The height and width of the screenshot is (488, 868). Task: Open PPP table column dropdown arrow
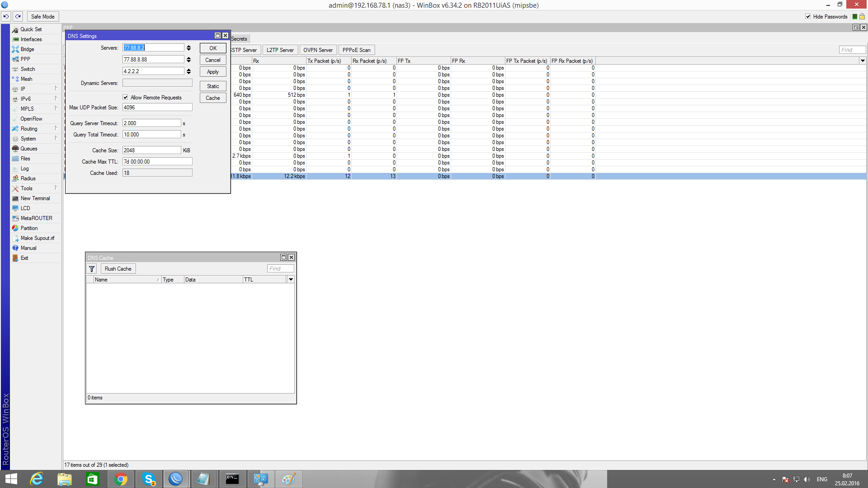(x=863, y=61)
